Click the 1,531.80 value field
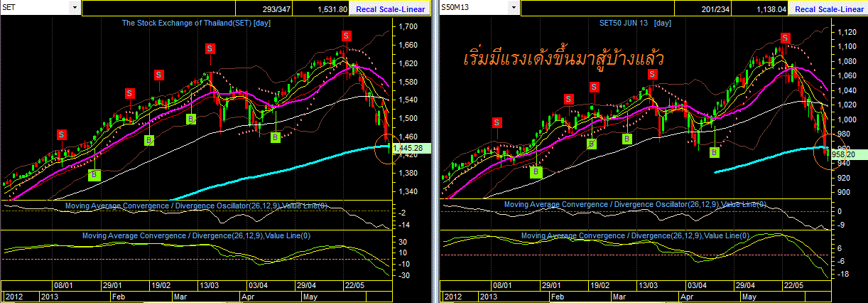 (x=322, y=9)
